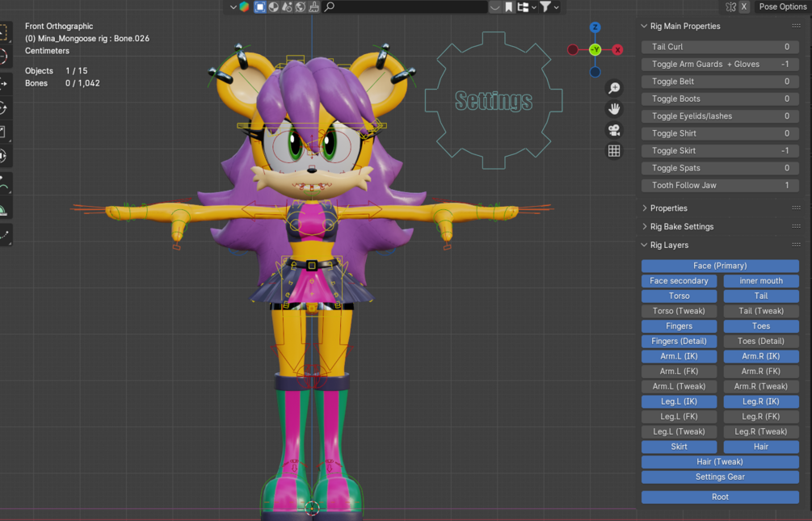Image resolution: width=812 pixels, height=521 pixels.
Task: Collapse the Rig Main Properties panel
Action: pos(644,26)
